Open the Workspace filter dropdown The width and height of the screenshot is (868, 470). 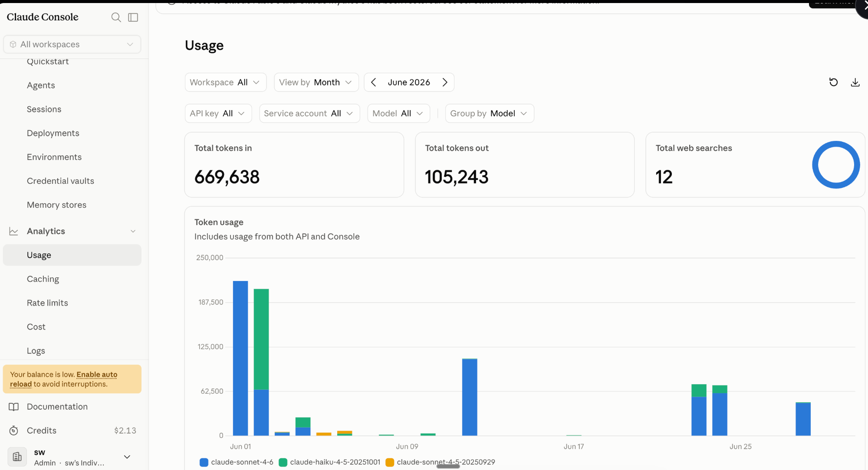pyautogui.click(x=226, y=82)
